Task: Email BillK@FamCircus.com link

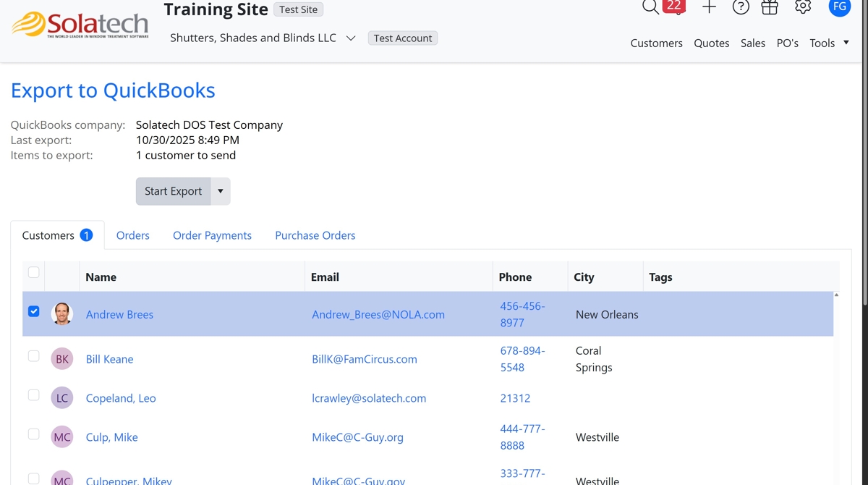Action: 365,359
